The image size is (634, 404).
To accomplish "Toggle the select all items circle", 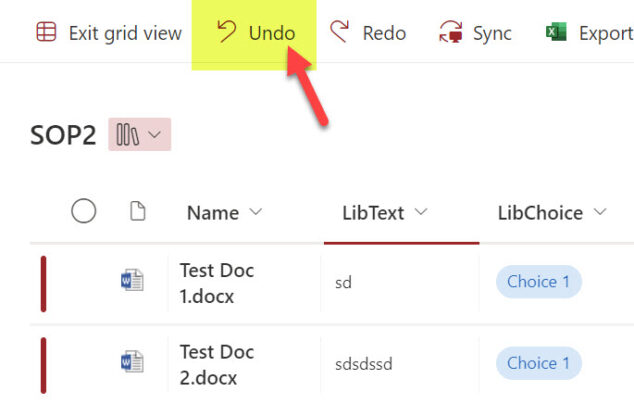I will [84, 211].
